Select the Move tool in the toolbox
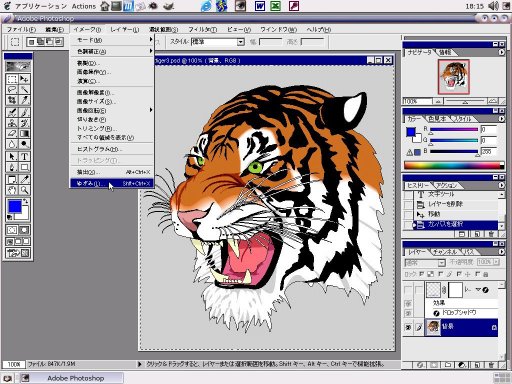The image size is (512, 384). coord(24,79)
